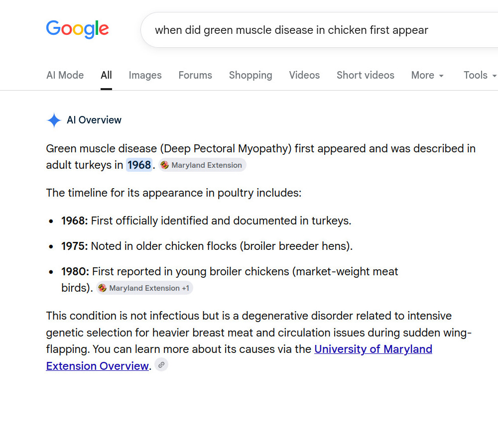498x448 pixels.
Task: Click the AI Overview sparkle icon
Action: point(54,120)
